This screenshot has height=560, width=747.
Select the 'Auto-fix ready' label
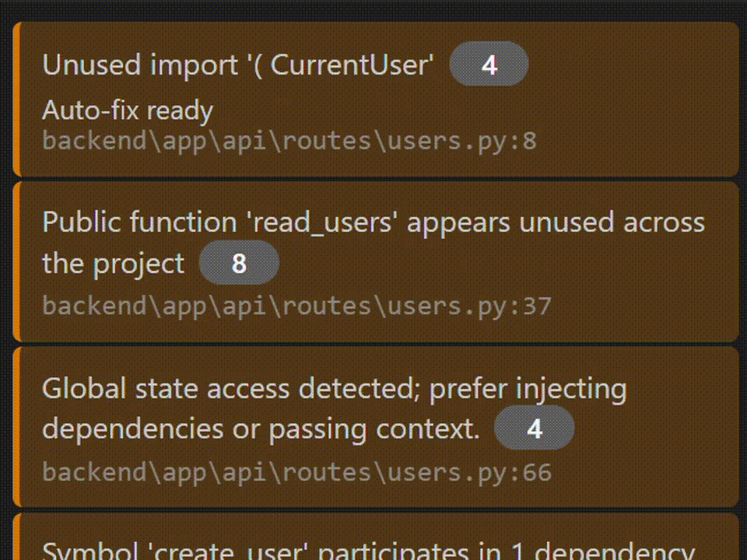128,110
